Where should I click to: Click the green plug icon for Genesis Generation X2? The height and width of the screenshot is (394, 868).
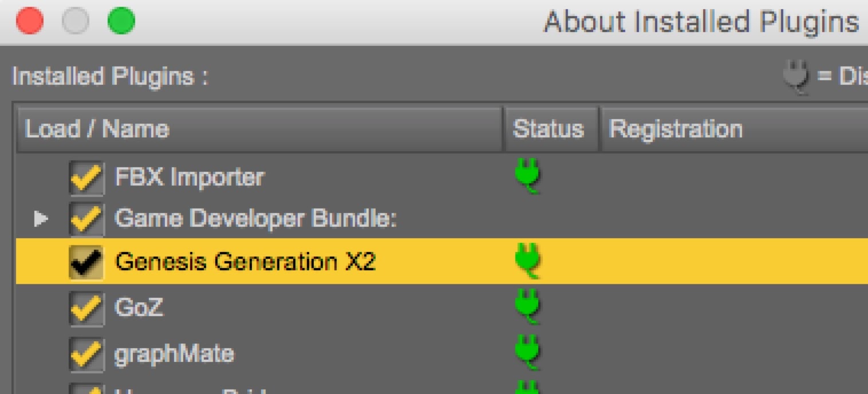[x=528, y=261]
